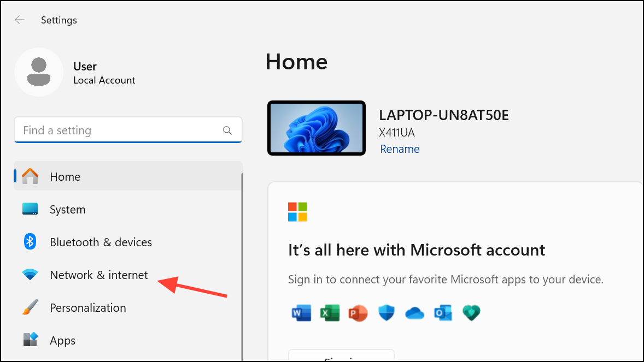Image resolution: width=644 pixels, height=362 pixels.
Task: Click the back arrow at the top
Action: pos(20,20)
